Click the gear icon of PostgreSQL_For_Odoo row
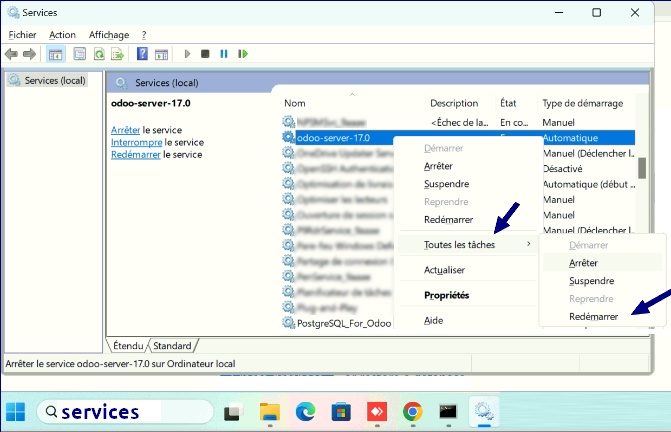671x432 pixels. [288, 323]
